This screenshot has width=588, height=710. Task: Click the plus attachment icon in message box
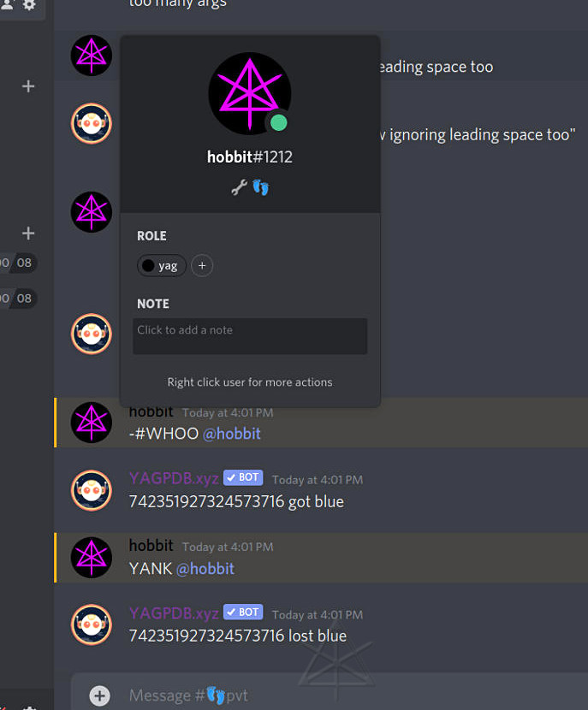(99, 695)
